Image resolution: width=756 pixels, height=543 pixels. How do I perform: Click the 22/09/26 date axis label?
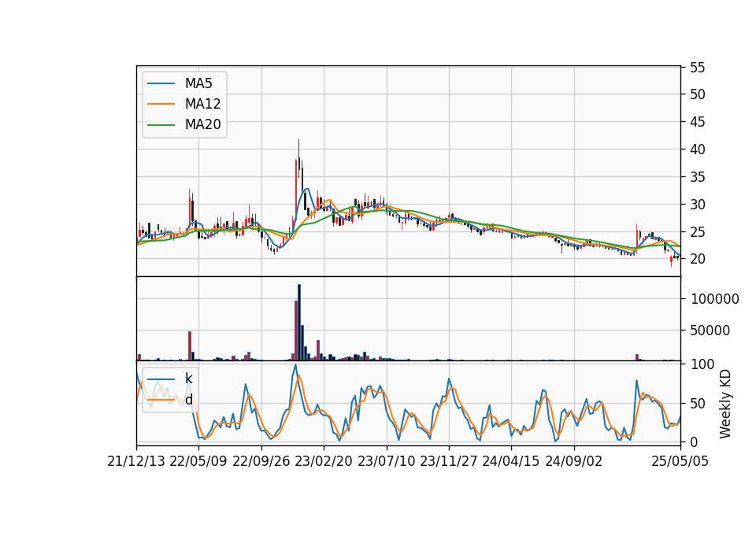261,461
